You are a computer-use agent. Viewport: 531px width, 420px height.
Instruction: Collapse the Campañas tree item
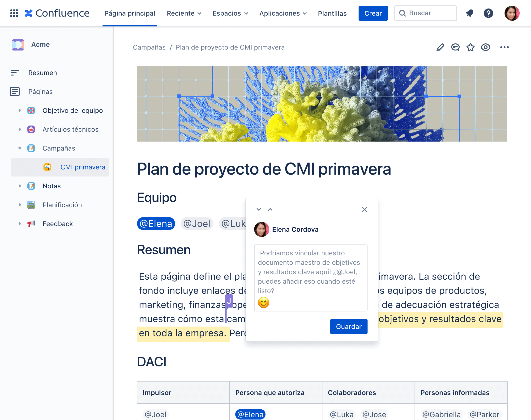20,148
